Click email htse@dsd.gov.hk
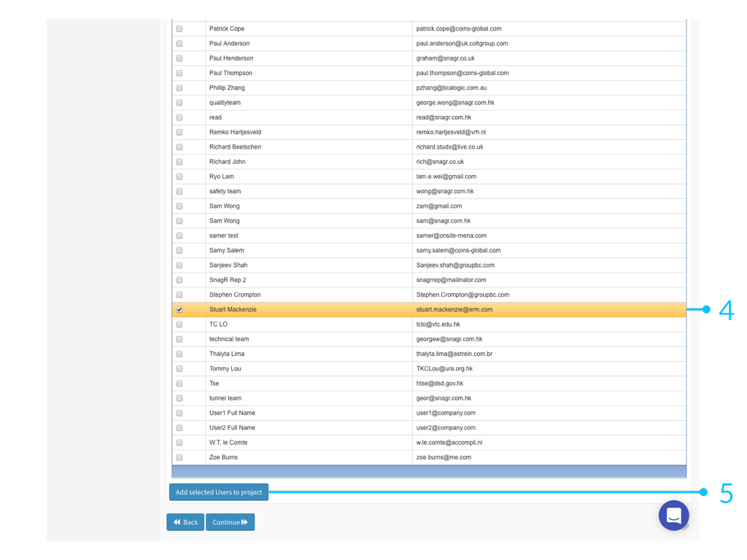747x560 pixels. point(440,384)
